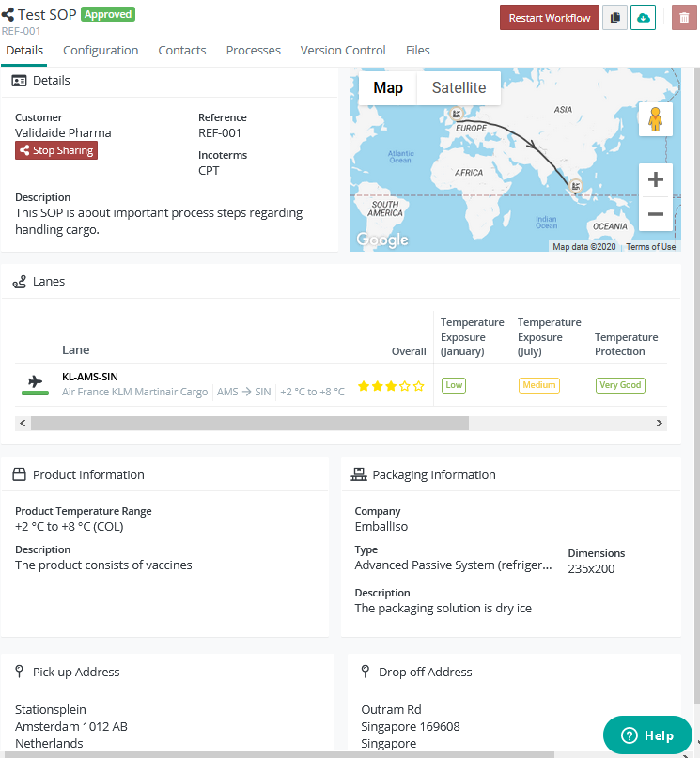Click the airplane icon on the KL-AMS-SIN lane
Screen dimensions: 700x758
tap(35, 381)
